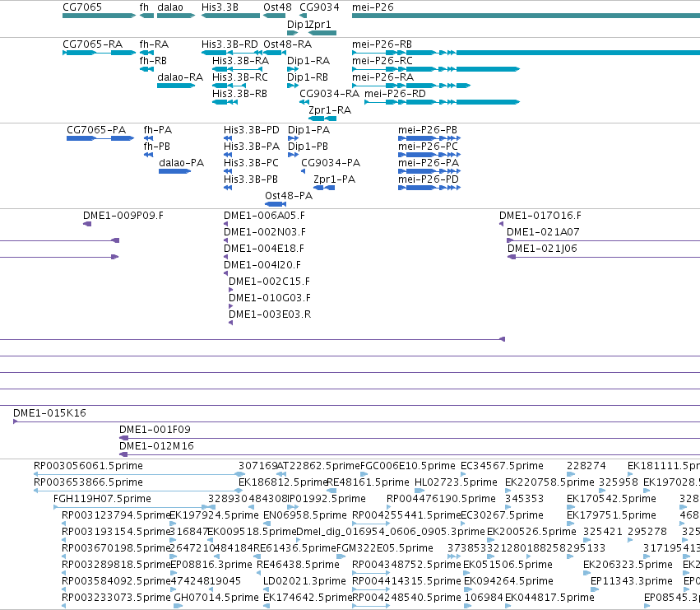Click the clone label 'DME1-006A05.F'
Viewport: 700px width, 610px height.
coord(264,216)
